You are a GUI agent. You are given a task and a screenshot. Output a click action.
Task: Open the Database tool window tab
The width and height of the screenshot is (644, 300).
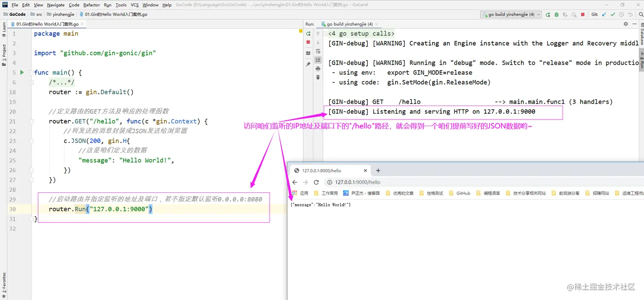point(641,35)
